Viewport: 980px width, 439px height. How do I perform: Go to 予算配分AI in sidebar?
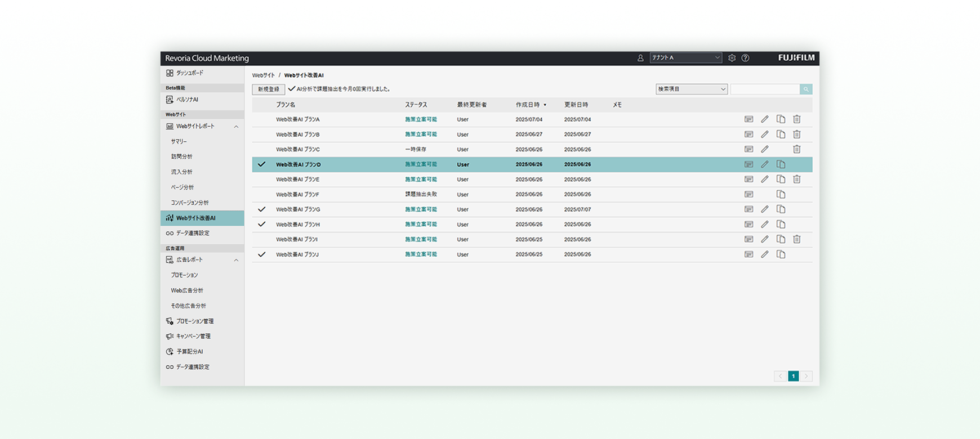coord(189,352)
